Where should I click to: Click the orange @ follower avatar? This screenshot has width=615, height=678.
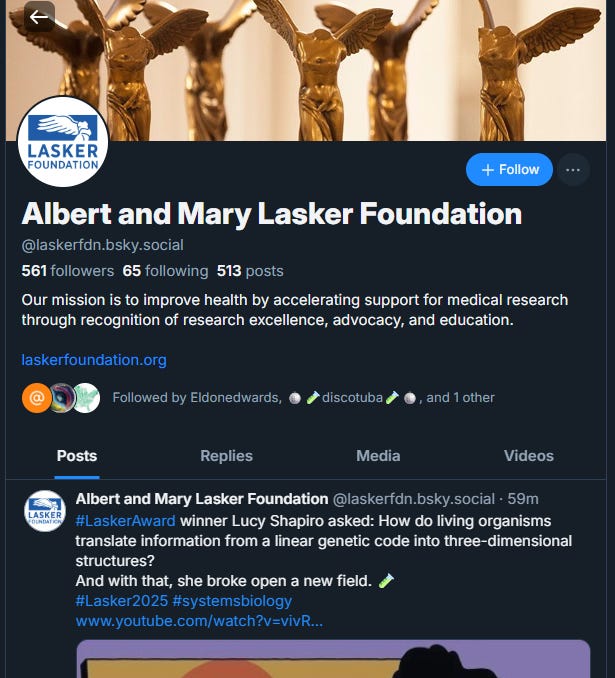click(37, 398)
